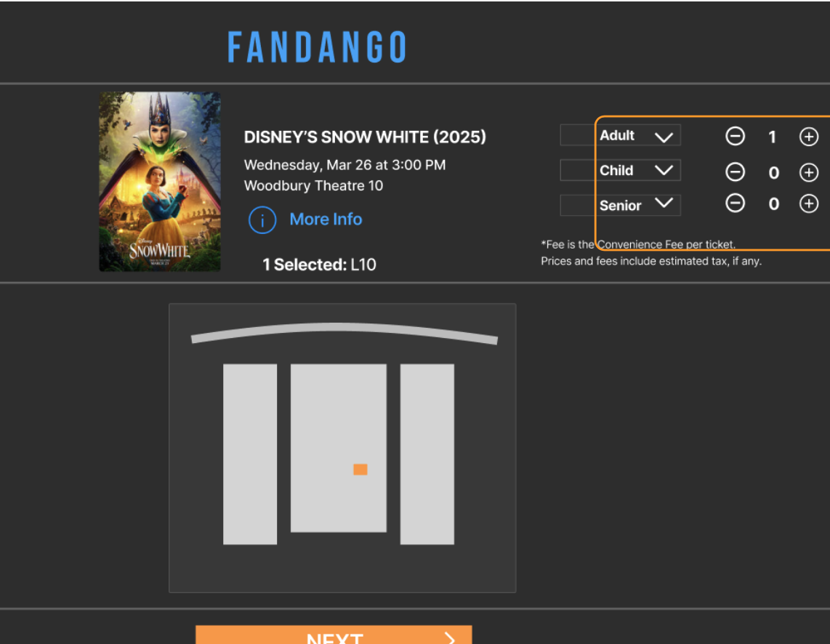The width and height of the screenshot is (830, 644).
Task: Deselect seat L10 on the seat map
Action: (x=360, y=470)
